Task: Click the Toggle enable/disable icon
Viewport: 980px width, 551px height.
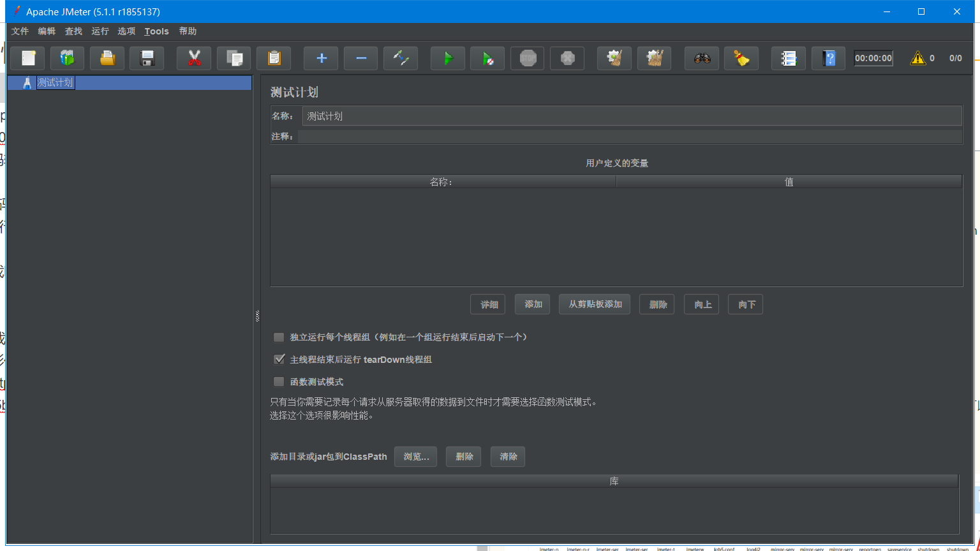Action: click(x=401, y=58)
